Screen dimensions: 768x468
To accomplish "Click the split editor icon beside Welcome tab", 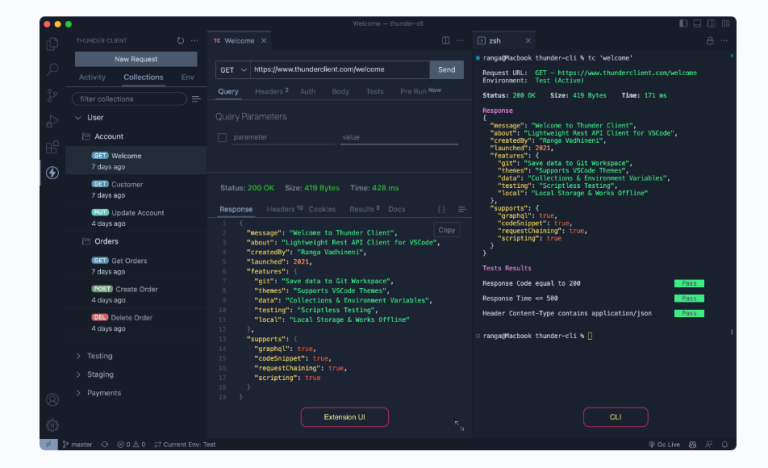I will pos(446,41).
